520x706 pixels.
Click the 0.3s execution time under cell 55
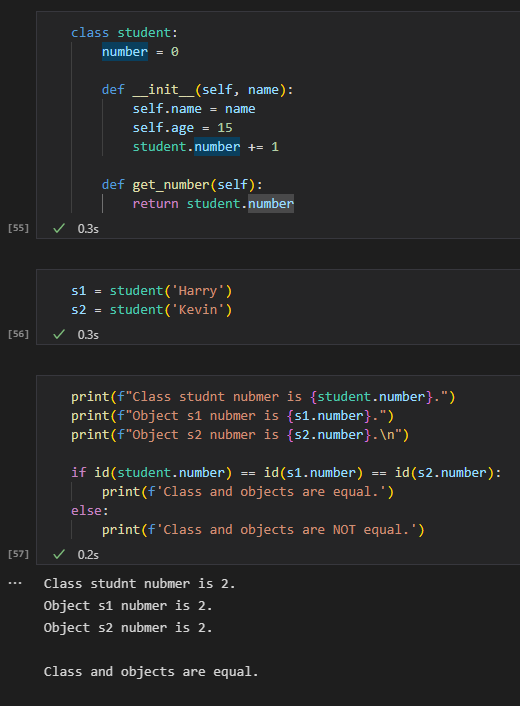point(88,229)
